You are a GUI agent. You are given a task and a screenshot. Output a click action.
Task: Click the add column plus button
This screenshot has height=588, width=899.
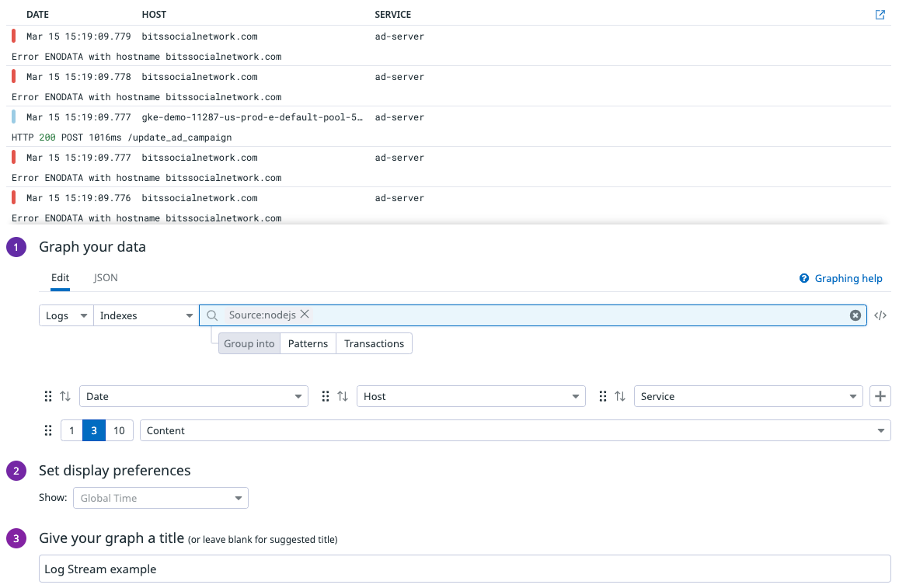click(x=880, y=396)
